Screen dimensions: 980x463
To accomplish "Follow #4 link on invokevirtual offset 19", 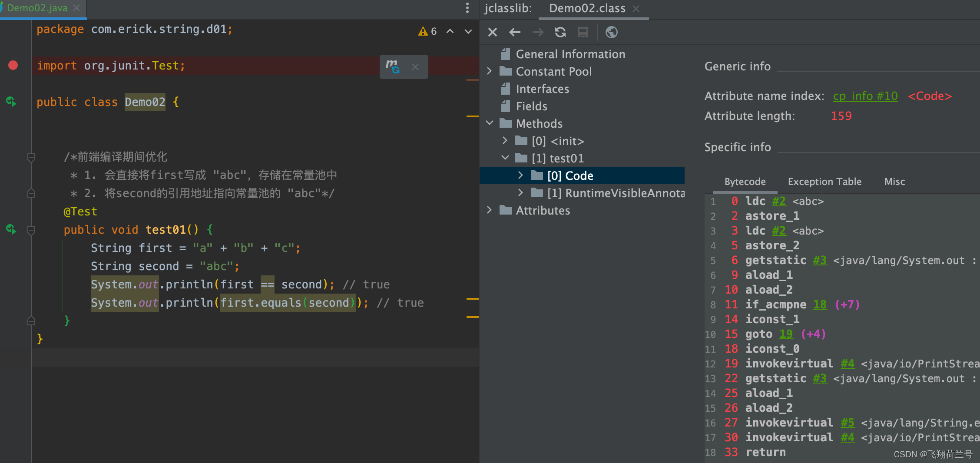I will [847, 364].
